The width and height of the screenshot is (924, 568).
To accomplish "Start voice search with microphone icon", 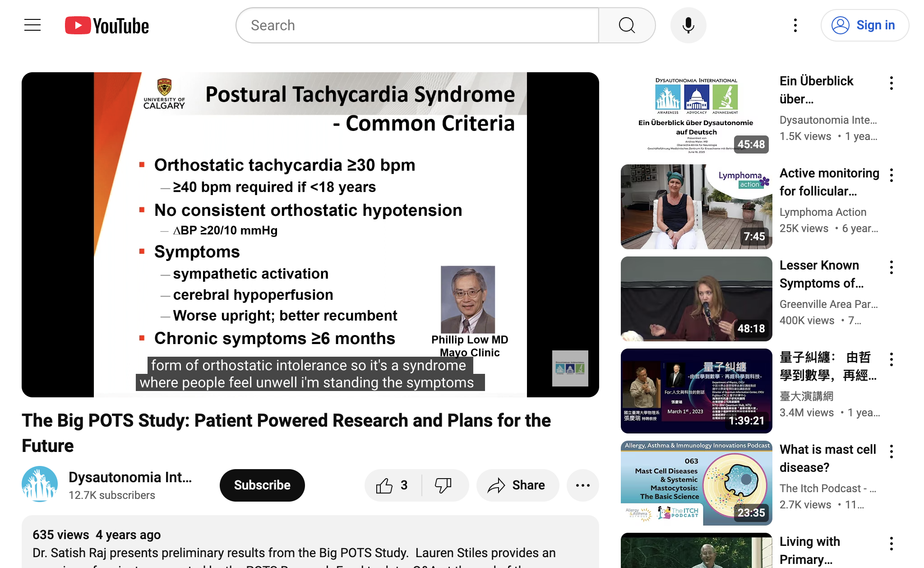I will [x=688, y=25].
